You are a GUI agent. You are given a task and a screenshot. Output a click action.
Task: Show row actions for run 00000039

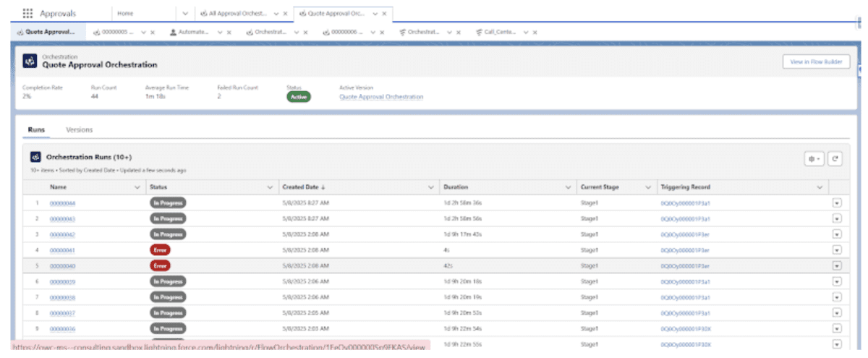tap(837, 281)
